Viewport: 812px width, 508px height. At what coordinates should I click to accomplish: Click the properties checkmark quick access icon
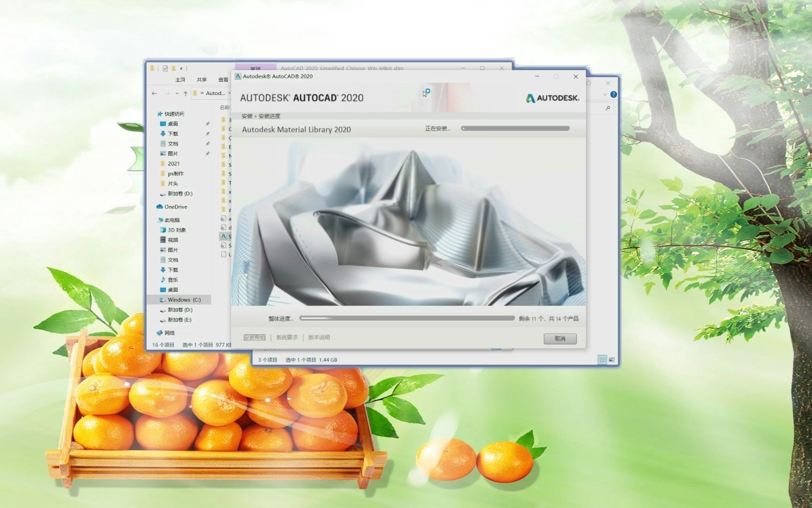pos(165,68)
